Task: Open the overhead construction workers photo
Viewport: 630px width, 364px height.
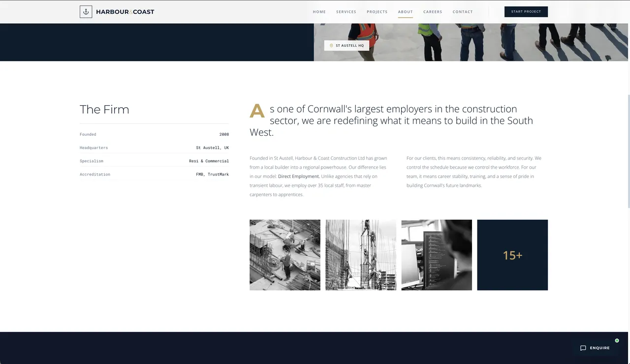Action: pyautogui.click(x=285, y=255)
